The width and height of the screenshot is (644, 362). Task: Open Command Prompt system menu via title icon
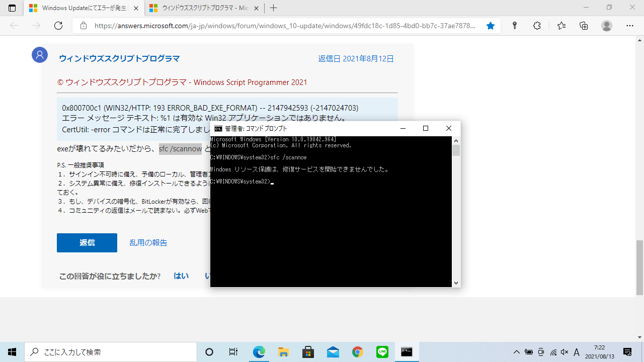point(217,128)
